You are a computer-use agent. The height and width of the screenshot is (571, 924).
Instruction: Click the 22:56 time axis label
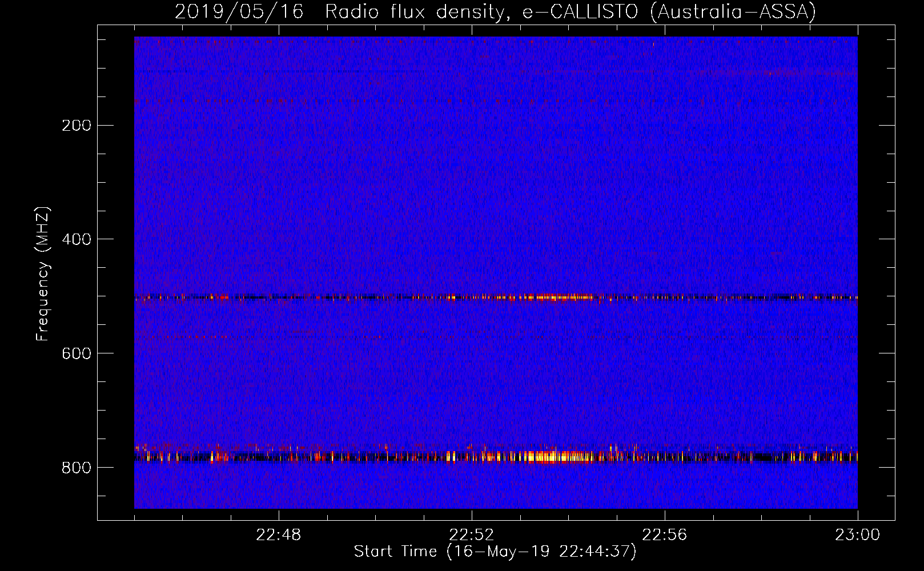click(x=665, y=535)
